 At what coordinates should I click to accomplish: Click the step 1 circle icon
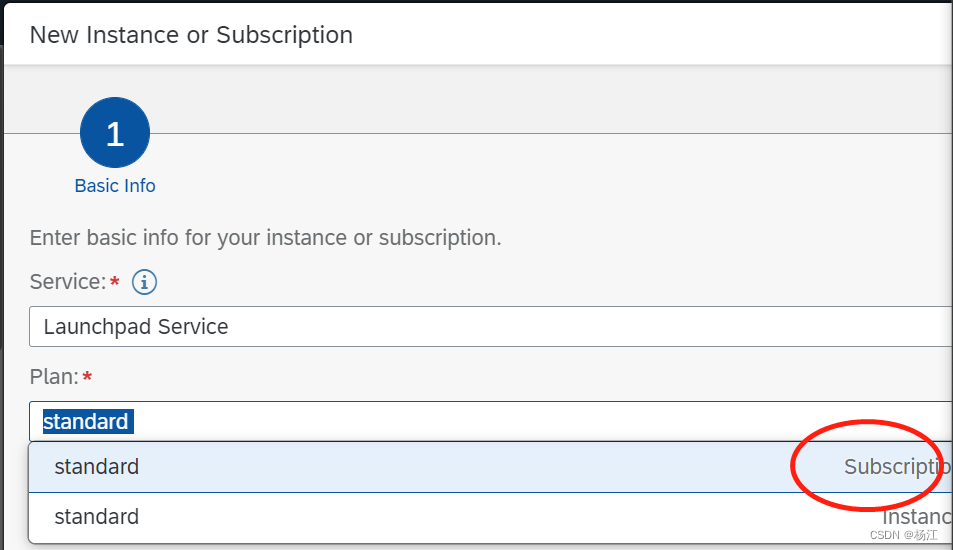pyautogui.click(x=115, y=133)
